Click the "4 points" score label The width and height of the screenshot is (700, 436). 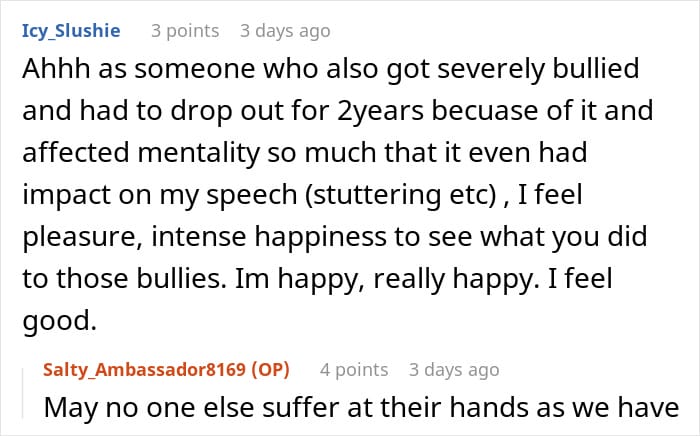[354, 370]
